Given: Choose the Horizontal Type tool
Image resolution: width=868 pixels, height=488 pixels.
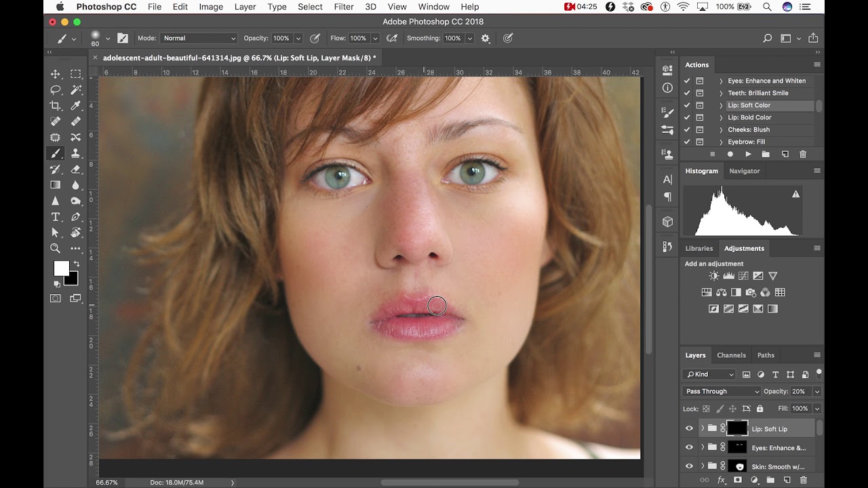Looking at the screenshot, I should (56, 217).
